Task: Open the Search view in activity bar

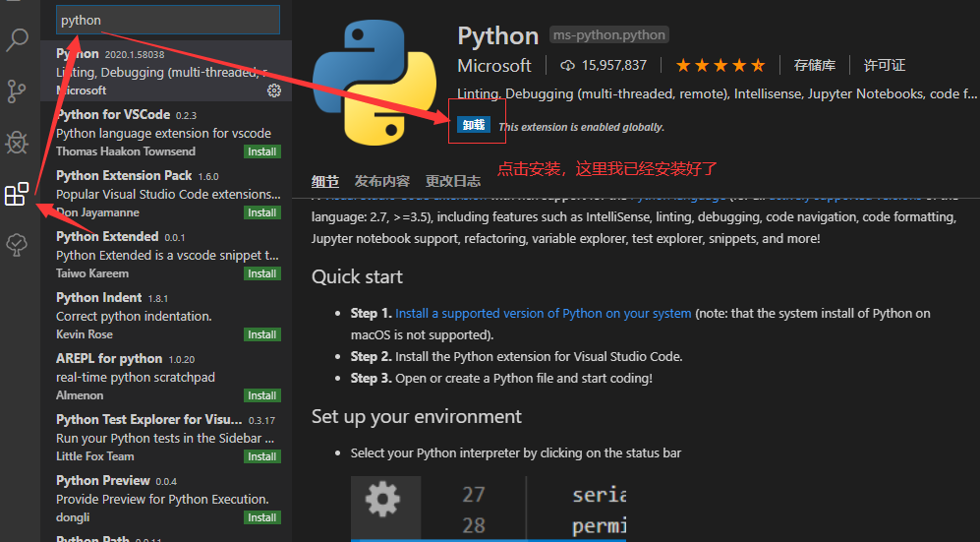Action: pyautogui.click(x=17, y=39)
